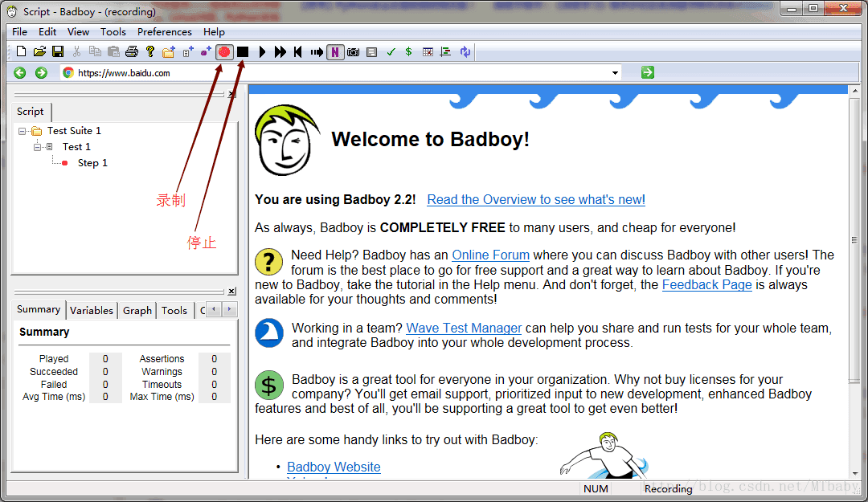Collapse the Test Suite 1 node
The image size is (868, 502).
tap(23, 131)
